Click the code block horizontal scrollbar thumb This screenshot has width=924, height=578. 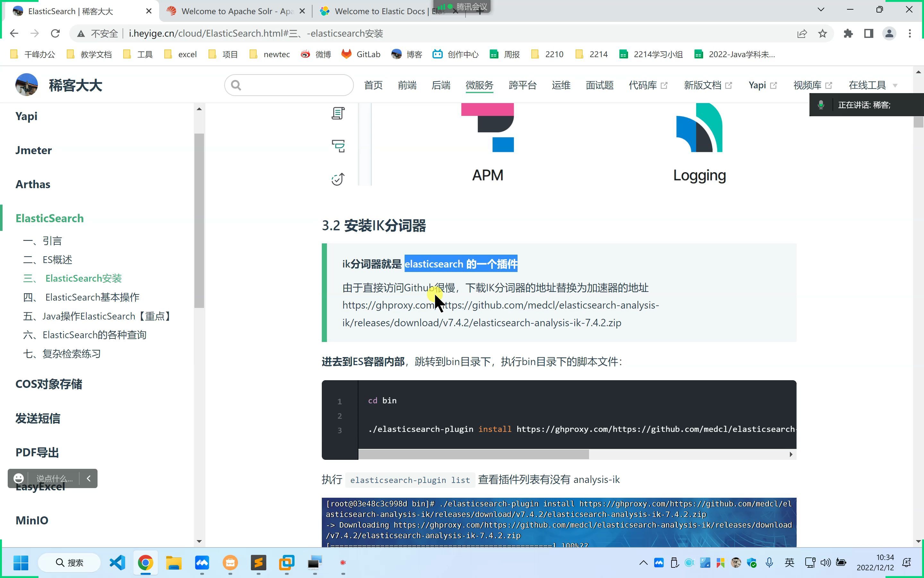coord(474,454)
